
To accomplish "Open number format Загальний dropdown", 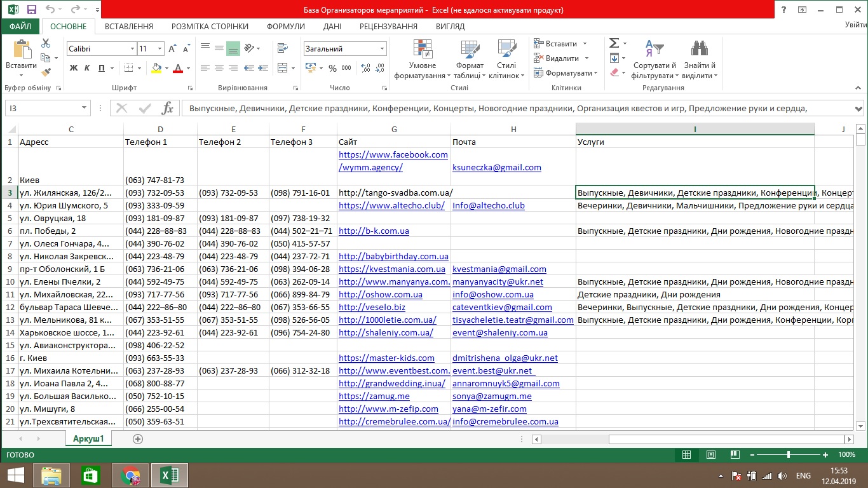I will click(x=382, y=49).
